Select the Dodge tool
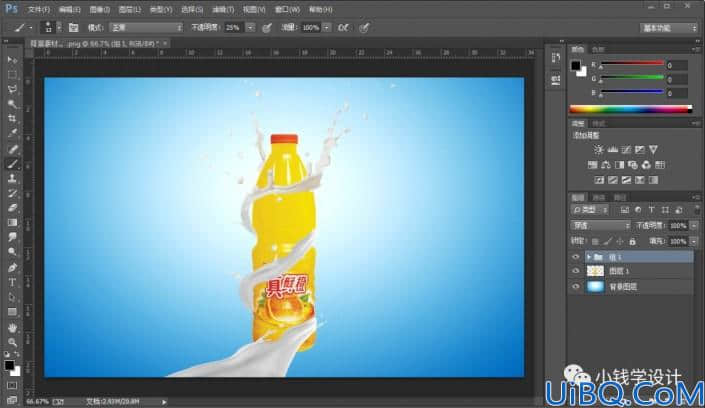The image size is (705, 408). pos(12,252)
